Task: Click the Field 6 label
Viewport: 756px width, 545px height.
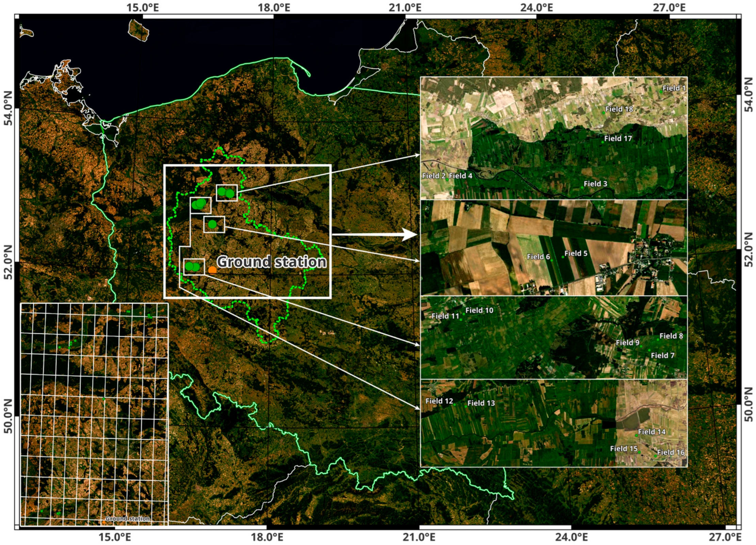Action: click(538, 257)
